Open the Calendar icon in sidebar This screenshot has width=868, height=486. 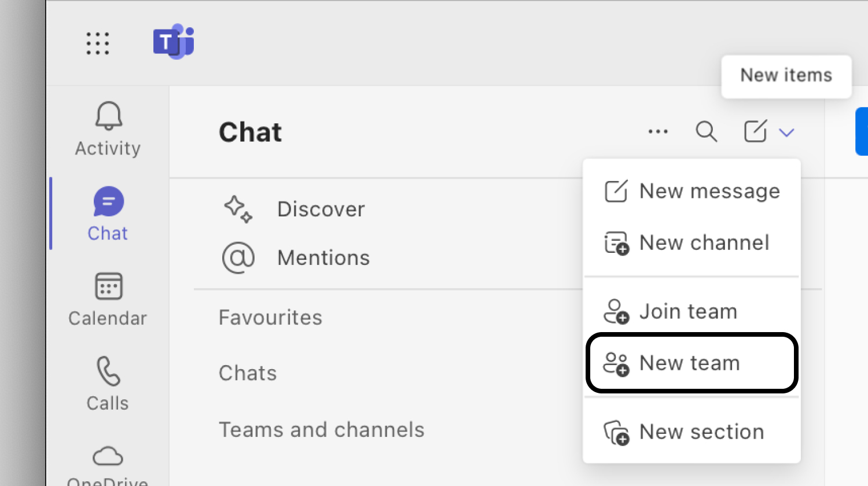tap(108, 286)
